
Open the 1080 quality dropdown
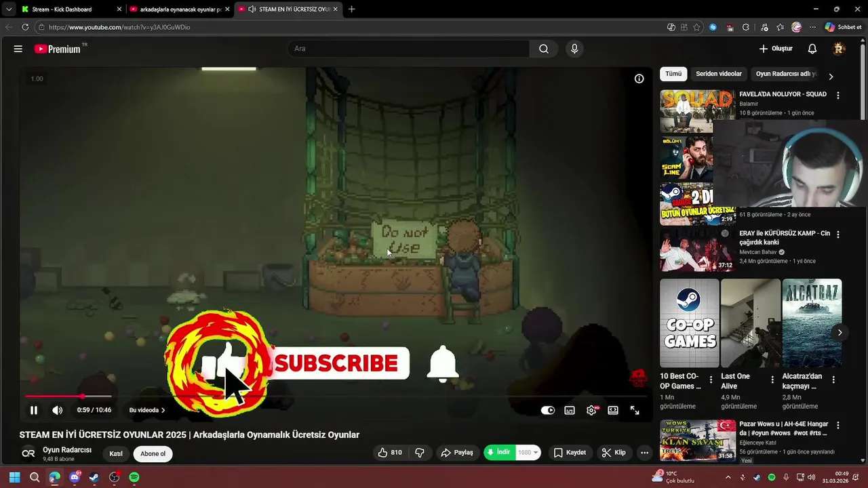(528, 453)
